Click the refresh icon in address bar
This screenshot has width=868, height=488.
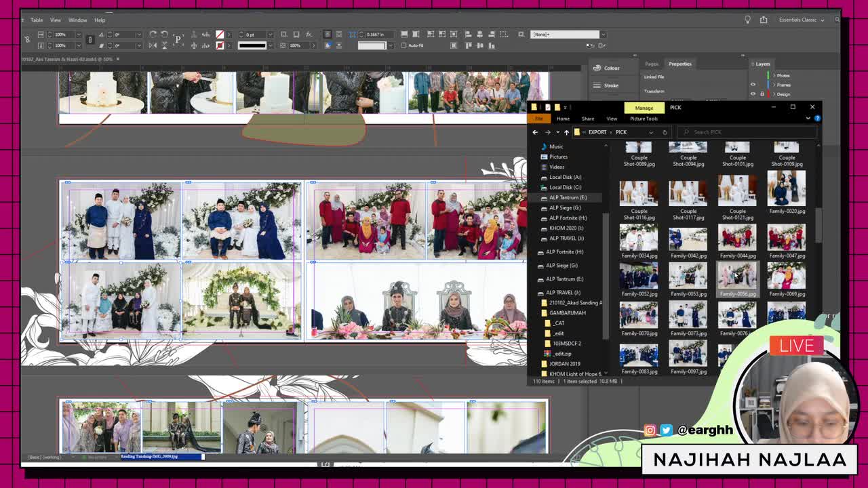665,132
